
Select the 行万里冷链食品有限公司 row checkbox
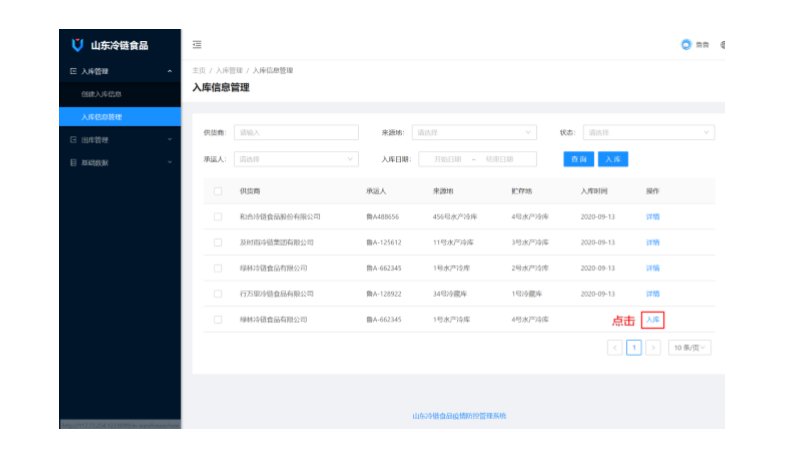(x=217, y=294)
